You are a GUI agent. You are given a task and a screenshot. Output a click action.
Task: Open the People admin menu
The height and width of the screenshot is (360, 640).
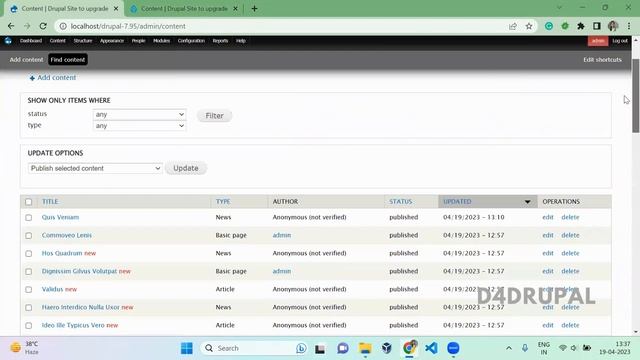coord(138,41)
